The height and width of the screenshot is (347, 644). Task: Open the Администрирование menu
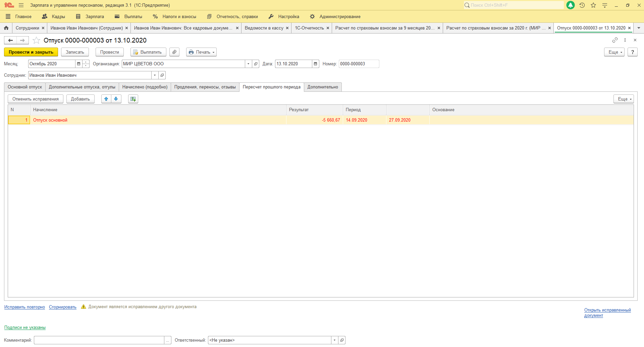(x=335, y=16)
